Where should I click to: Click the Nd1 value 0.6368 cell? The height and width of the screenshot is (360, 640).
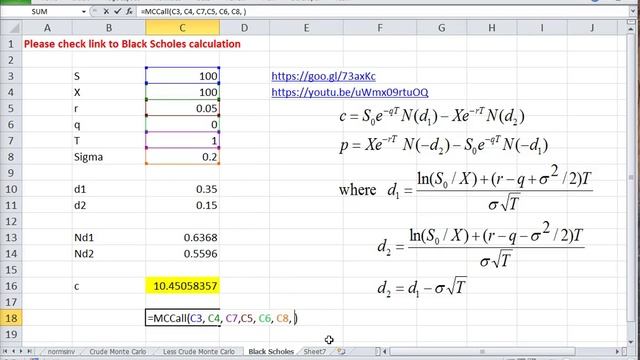(182, 238)
